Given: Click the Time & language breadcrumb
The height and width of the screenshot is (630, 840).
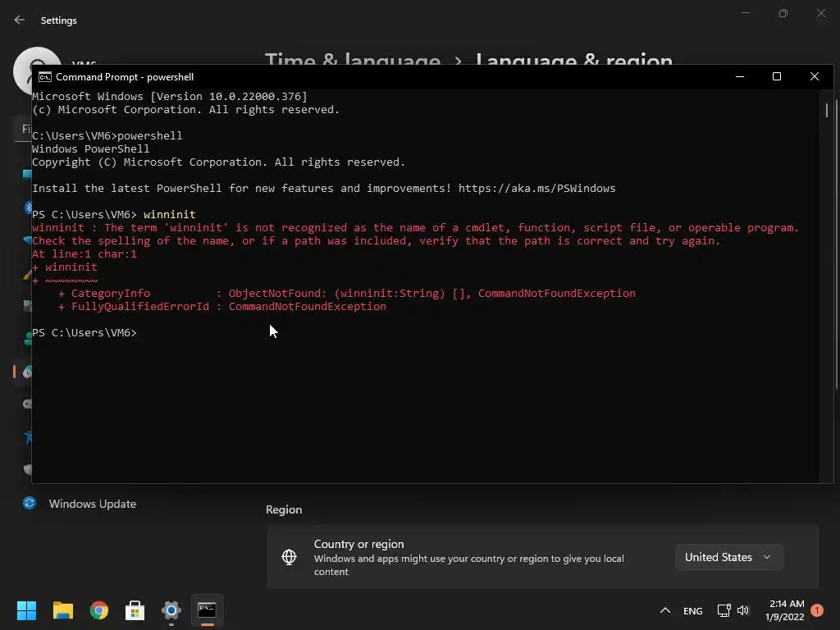Looking at the screenshot, I should [x=353, y=60].
